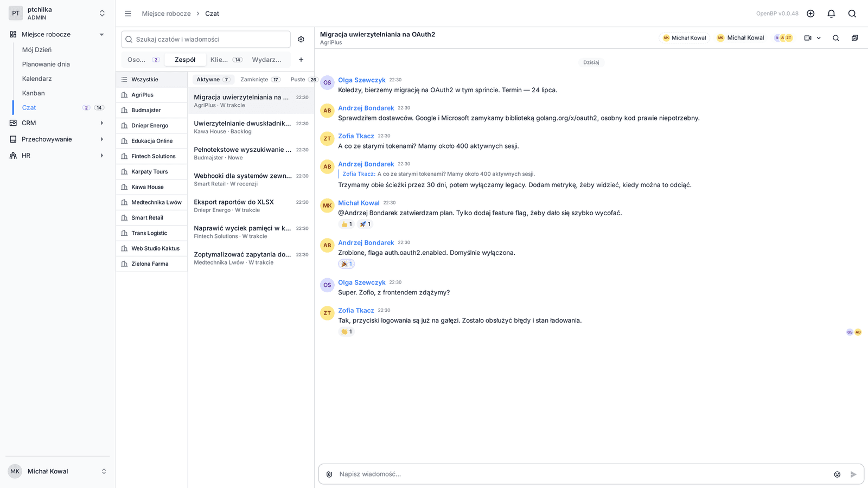This screenshot has height=488, width=868.
Task: Click the party popper reaction under flag message
Action: (x=346, y=264)
